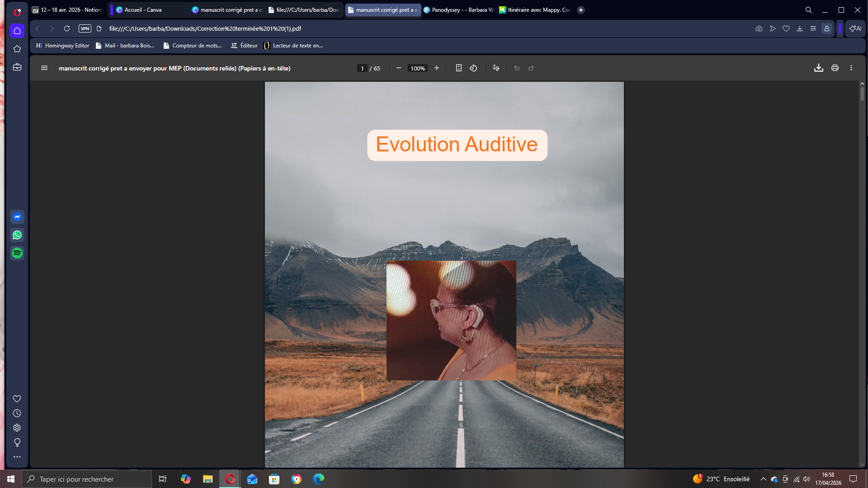868x488 pixels.
Task: Decrease zoom with the minus control
Action: point(398,68)
